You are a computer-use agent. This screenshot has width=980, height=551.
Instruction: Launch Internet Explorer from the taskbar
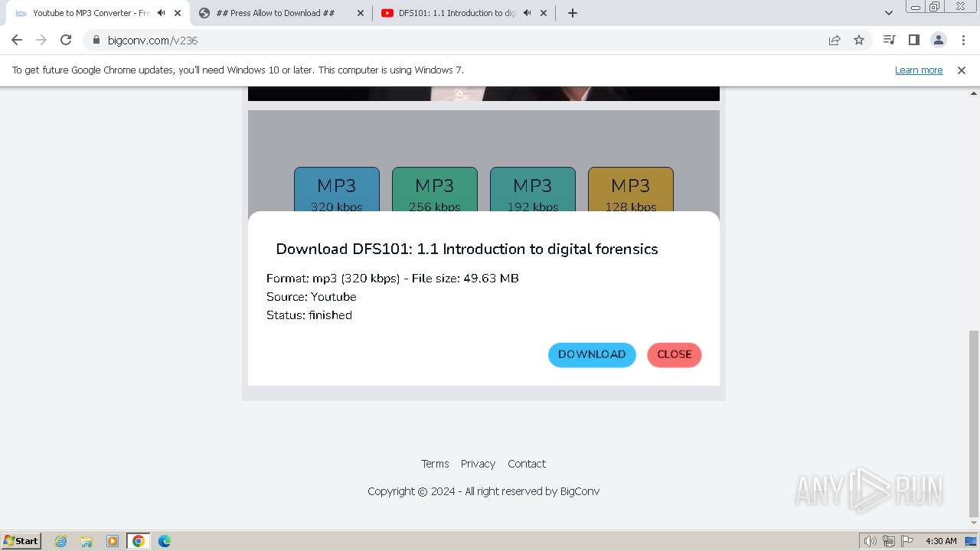coord(60,541)
